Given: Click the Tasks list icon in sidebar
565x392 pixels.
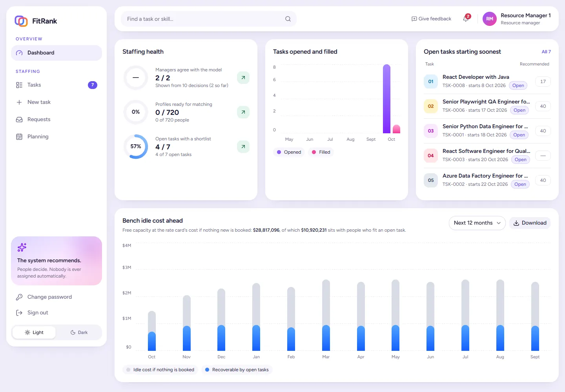Looking at the screenshot, I should 19,85.
